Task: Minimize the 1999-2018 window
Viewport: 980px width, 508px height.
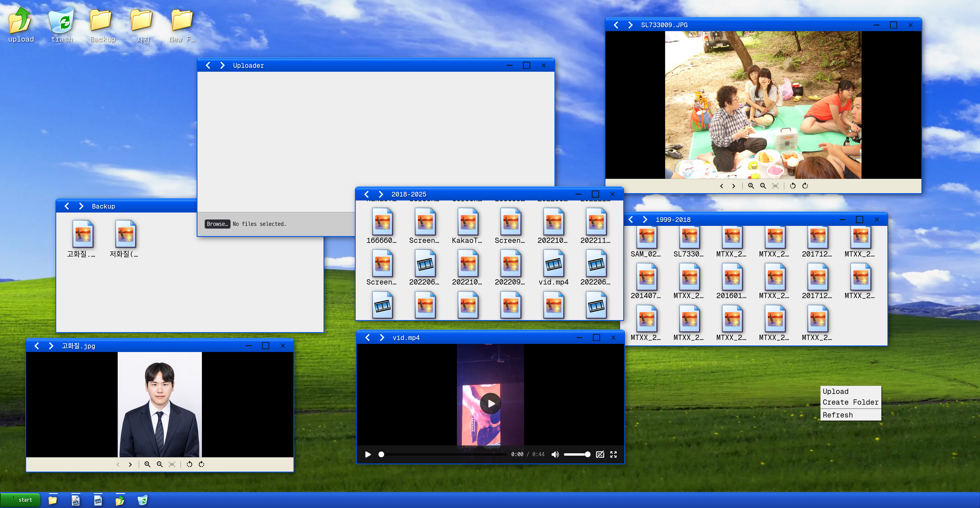Action: click(842, 219)
